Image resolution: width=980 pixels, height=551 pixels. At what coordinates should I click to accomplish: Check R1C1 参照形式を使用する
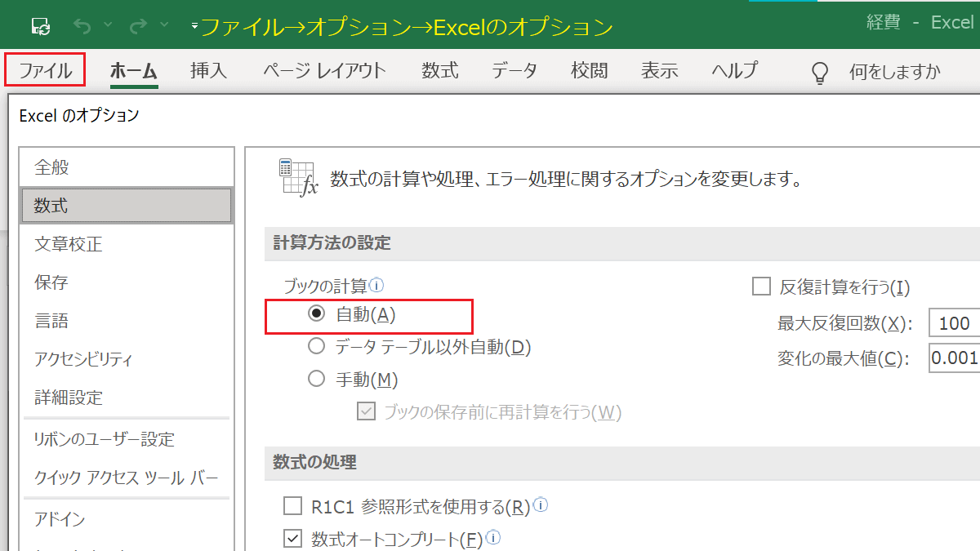292,506
